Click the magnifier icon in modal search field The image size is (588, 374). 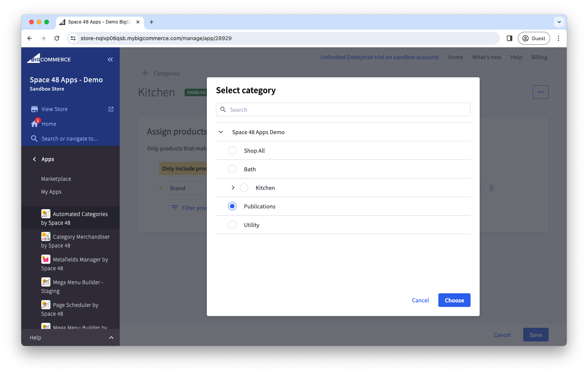click(x=223, y=110)
